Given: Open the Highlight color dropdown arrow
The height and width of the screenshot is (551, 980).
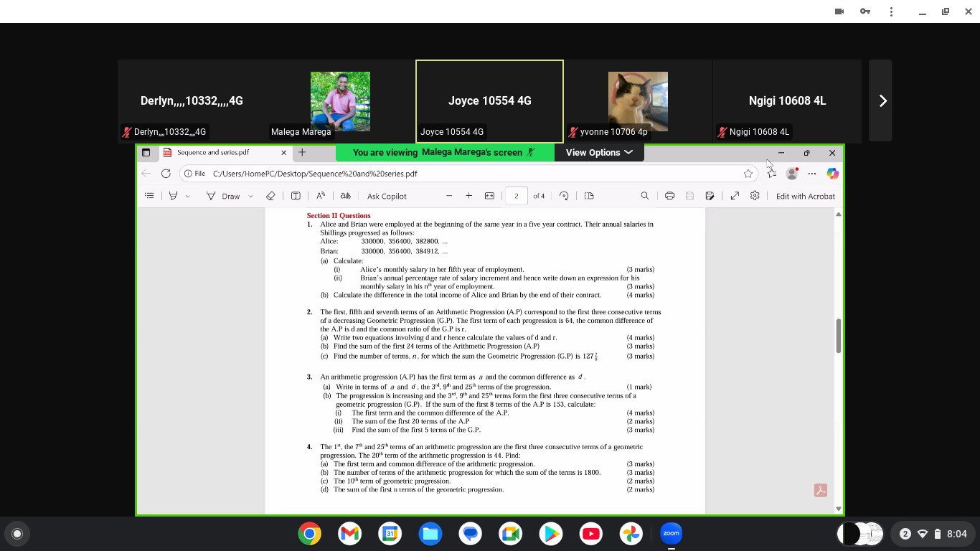Looking at the screenshot, I should 188,197.
